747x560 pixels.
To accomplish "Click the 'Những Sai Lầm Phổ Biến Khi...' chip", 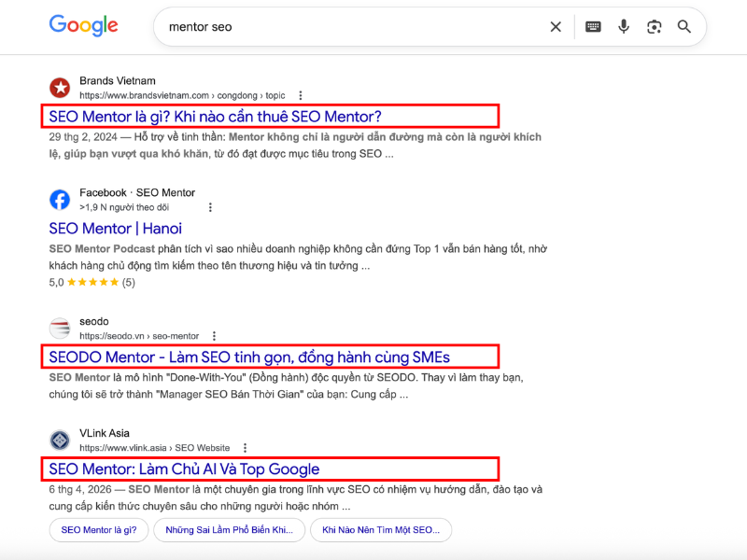I will coord(229,530).
